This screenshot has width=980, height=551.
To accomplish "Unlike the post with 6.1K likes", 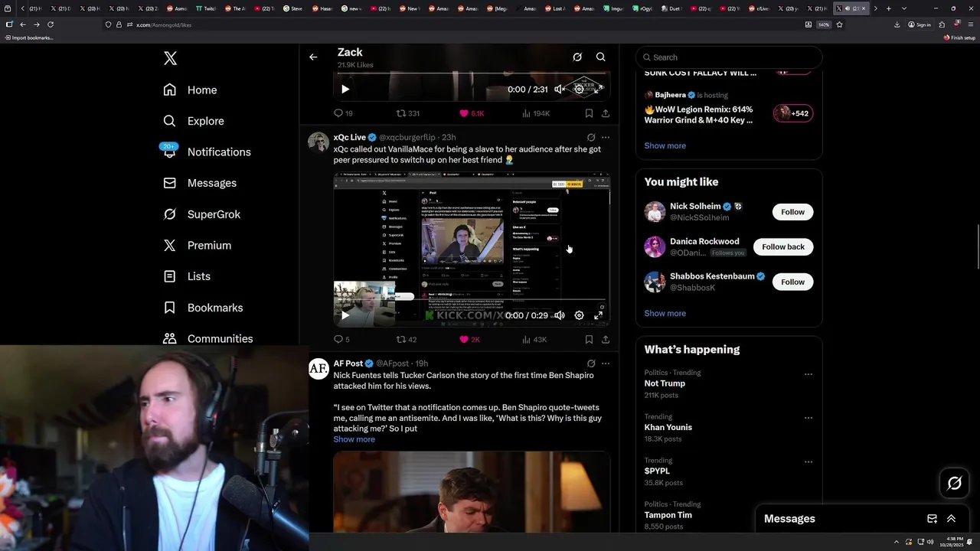I will [472, 113].
